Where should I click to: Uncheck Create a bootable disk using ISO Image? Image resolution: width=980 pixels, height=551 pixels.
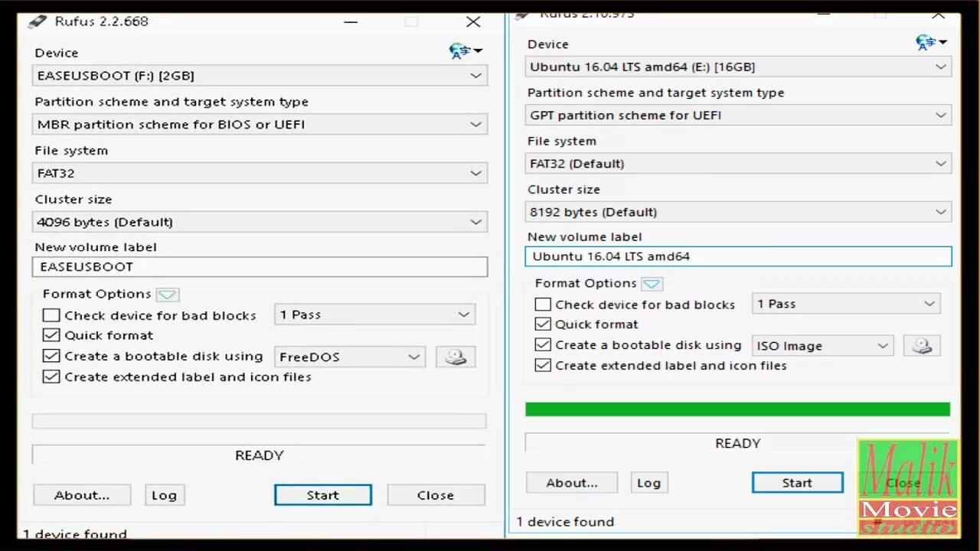pos(543,344)
